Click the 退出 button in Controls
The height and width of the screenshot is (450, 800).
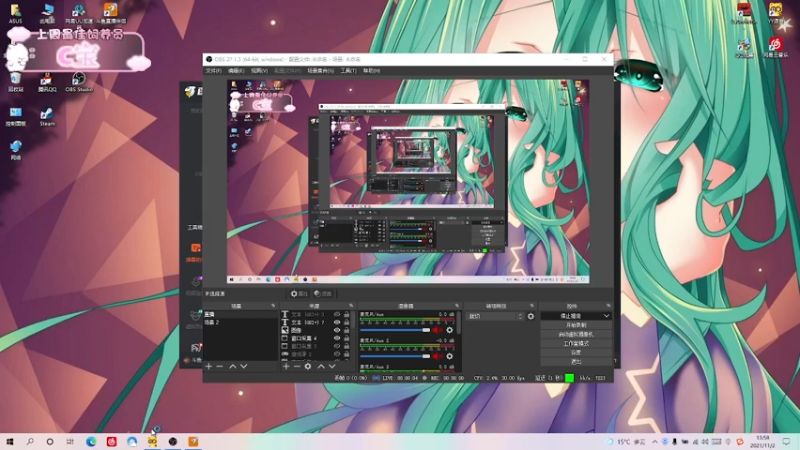click(576, 362)
